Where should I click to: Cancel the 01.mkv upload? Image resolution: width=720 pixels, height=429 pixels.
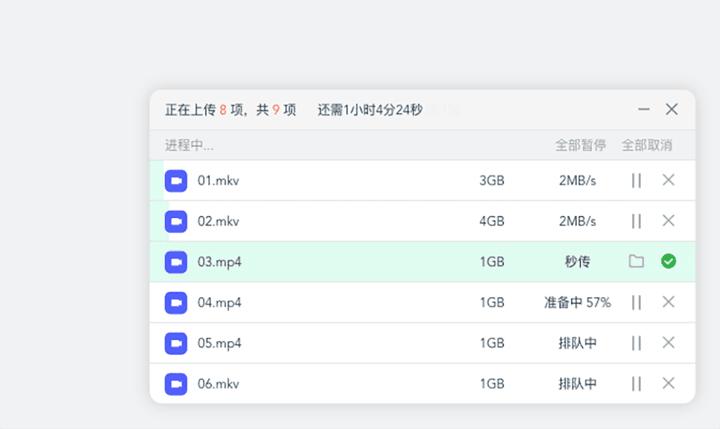669,180
